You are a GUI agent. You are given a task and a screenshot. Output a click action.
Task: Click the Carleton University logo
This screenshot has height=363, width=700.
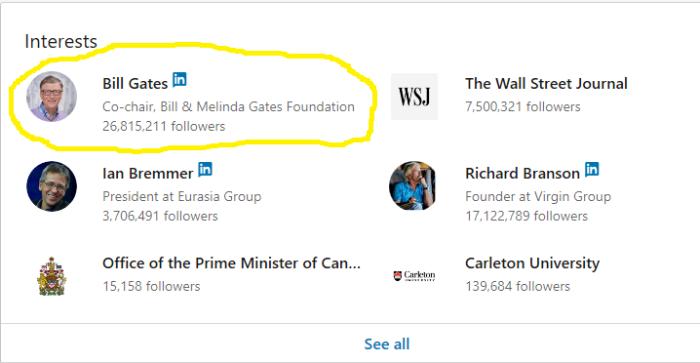point(414,275)
